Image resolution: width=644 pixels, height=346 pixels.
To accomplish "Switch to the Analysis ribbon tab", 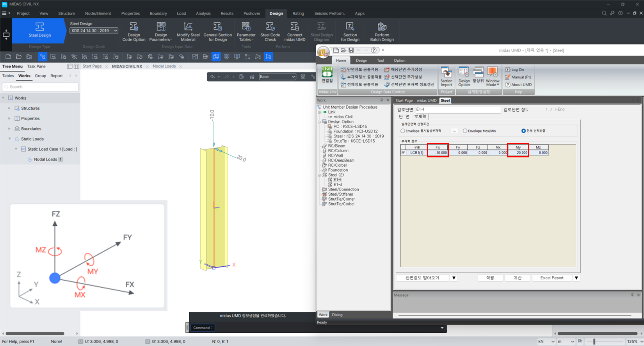I will tap(203, 13).
